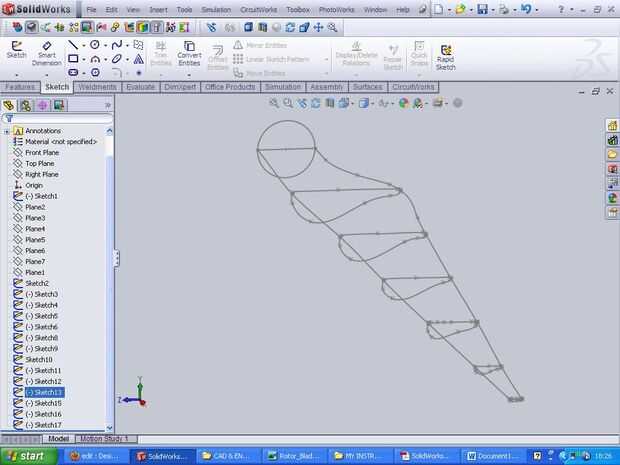Open the Line tool dropdown arrow

click(x=83, y=45)
